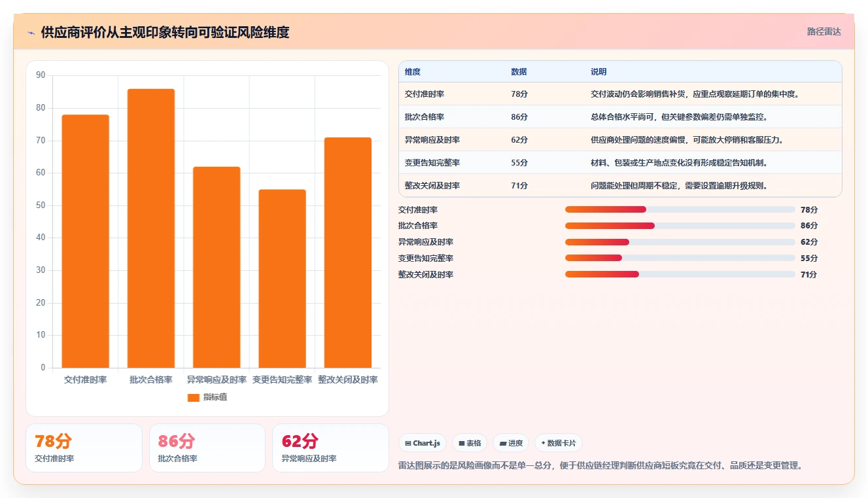Click the 交付准时率 progress bar

(x=680, y=209)
